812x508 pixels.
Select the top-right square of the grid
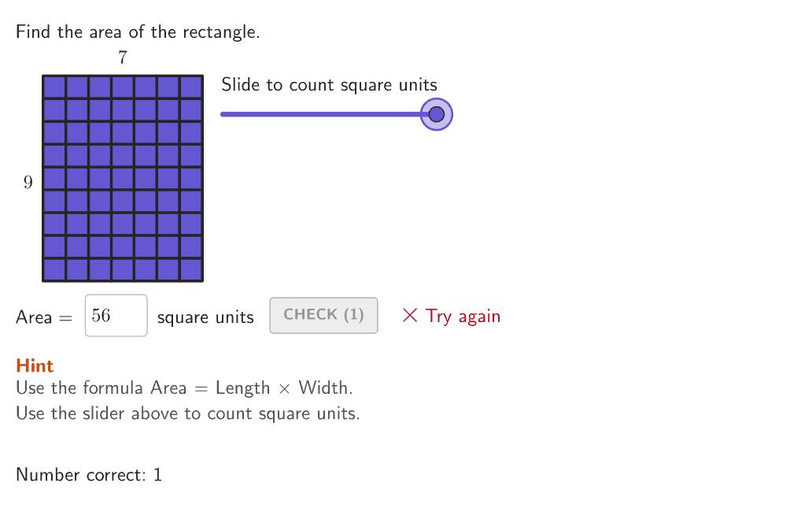point(191,87)
